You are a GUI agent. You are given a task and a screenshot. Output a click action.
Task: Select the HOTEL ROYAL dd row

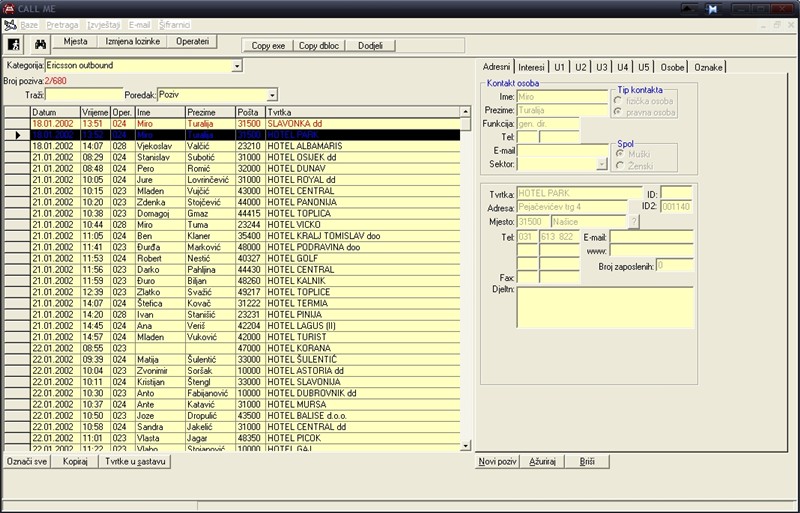click(232, 180)
